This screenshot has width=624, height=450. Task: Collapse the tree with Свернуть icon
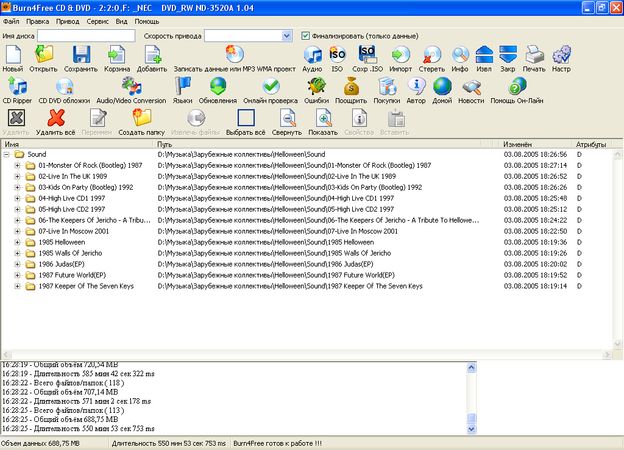coord(287,118)
